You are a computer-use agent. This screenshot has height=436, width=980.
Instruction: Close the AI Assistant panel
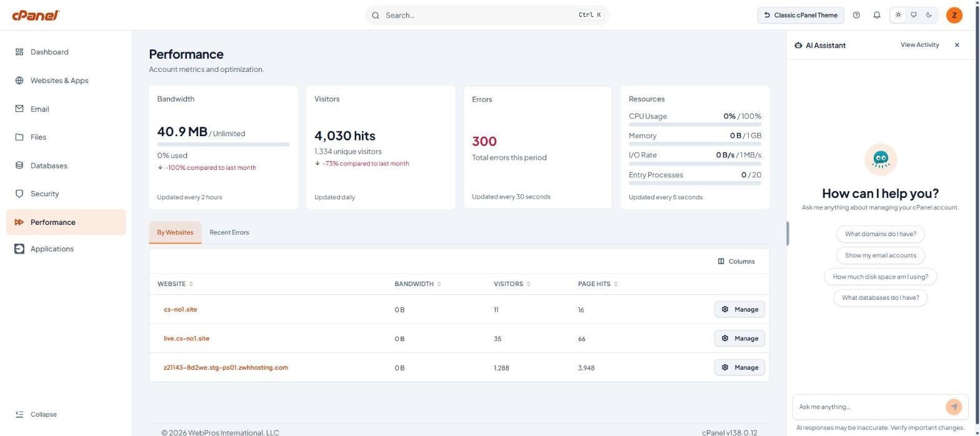click(957, 45)
